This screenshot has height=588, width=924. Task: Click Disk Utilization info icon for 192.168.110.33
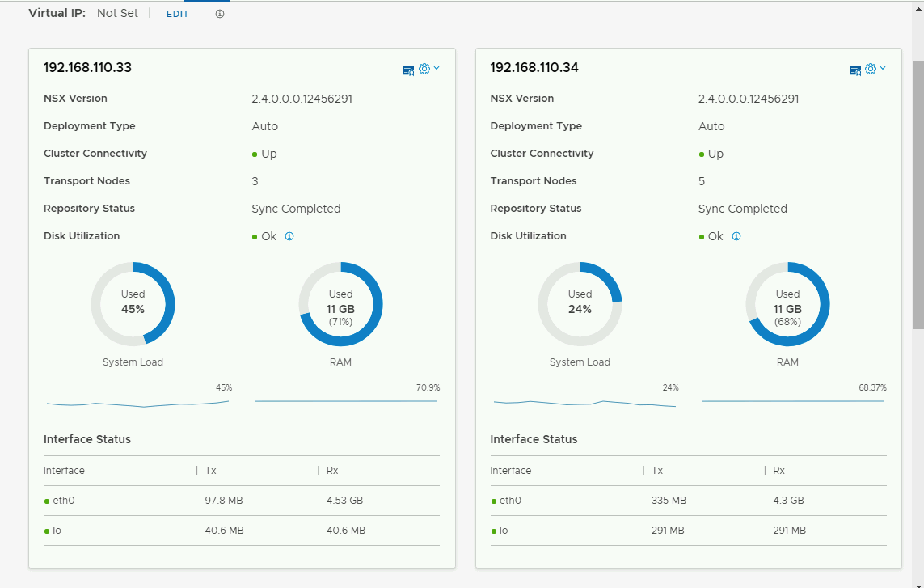click(x=289, y=236)
